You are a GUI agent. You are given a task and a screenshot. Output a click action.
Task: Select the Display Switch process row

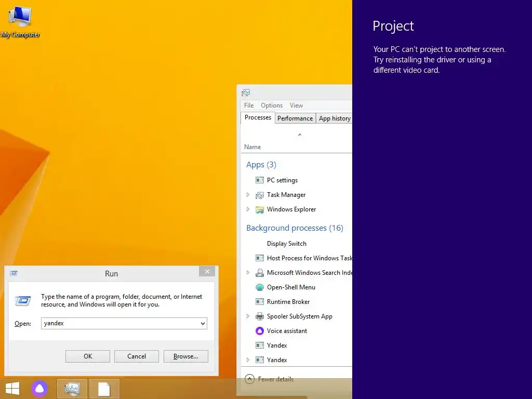pyautogui.click(x=297, y=244)
